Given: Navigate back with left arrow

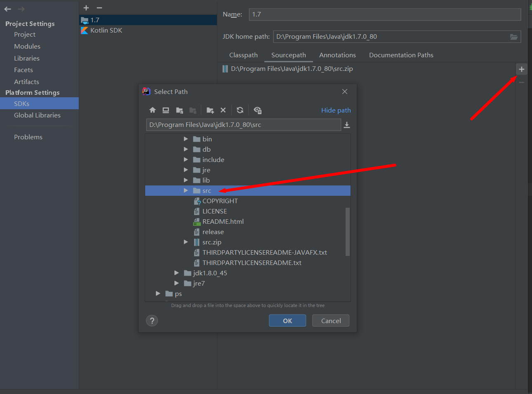Looking at the screenshot, I should pos(8,9).
